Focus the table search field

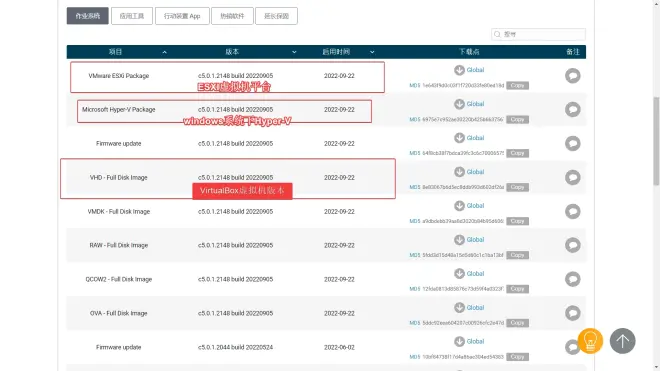(x=538, y=34)
